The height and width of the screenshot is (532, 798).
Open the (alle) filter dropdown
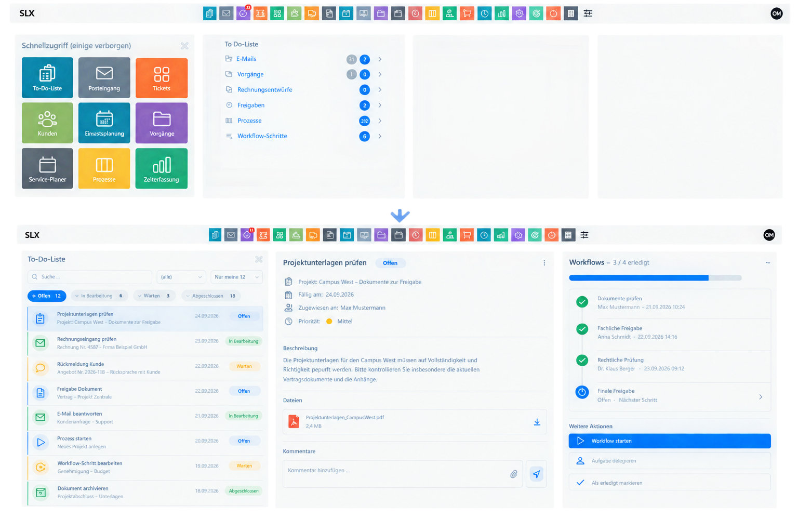pyautogui.click(x=181, y=277)
